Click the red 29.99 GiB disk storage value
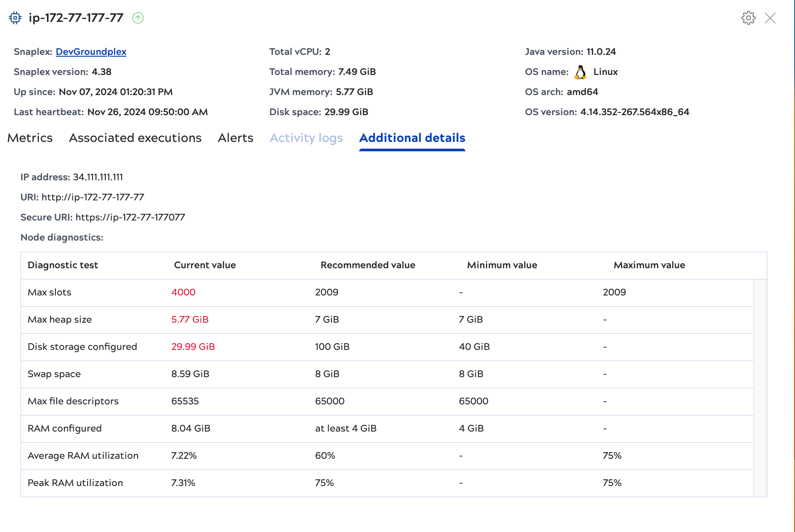Viewport: 795px width, 532px height. tap(192, 346)
